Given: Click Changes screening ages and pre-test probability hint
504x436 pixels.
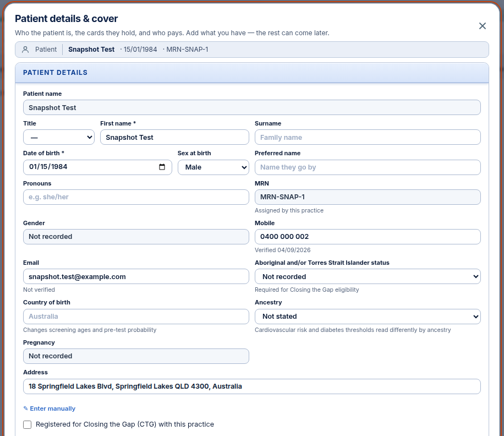Looking at the screenshot, I should coord(90,330).
